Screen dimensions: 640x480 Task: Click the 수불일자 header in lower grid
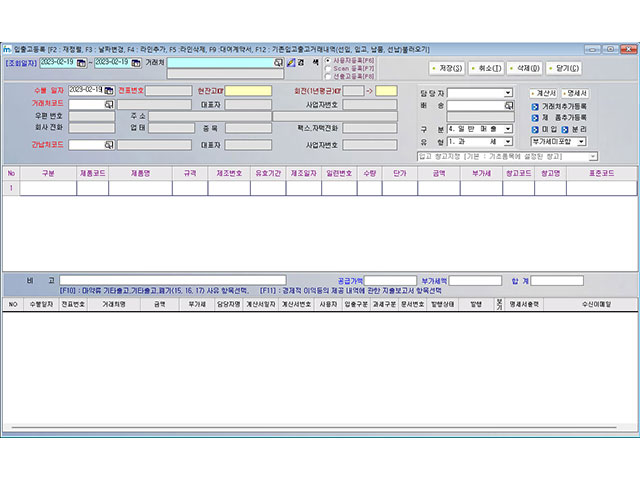pos(41,304)
